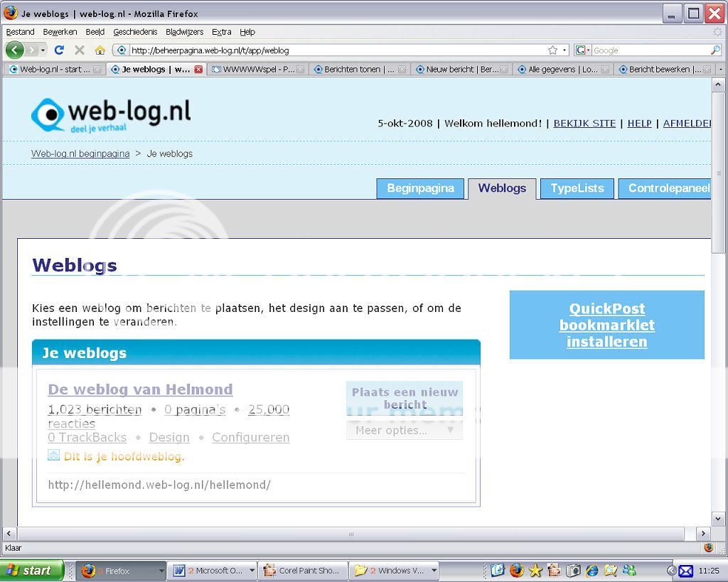This screenshot has width=728, height=582.
Task: Click the web-log.nl logo
Action: (111, 115)
